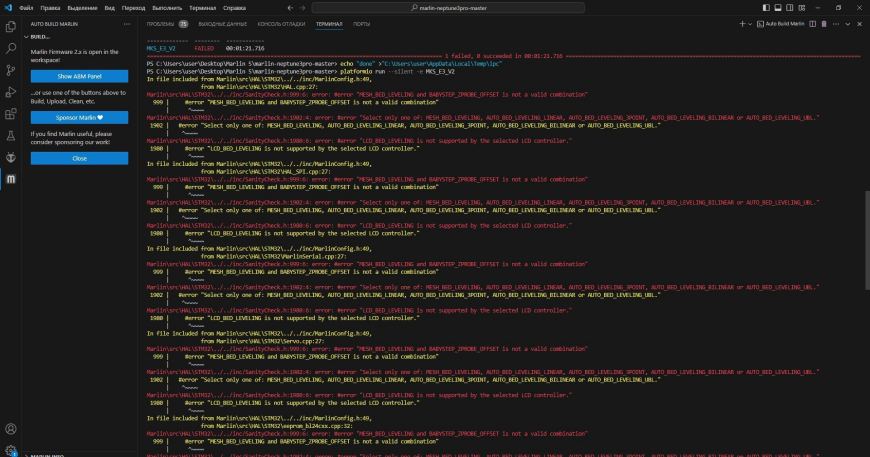Open Run and Debug view
Viewport: 870px width, 457px height.
coord(11,92)
